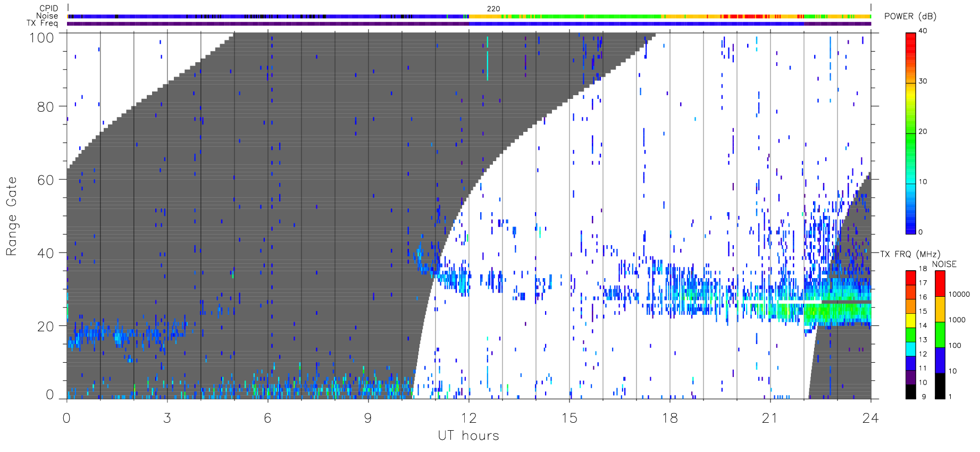Click the UT hours axis tick "15"
The width and height of the screenshot is (980, 452).
[x=569, y=418]
